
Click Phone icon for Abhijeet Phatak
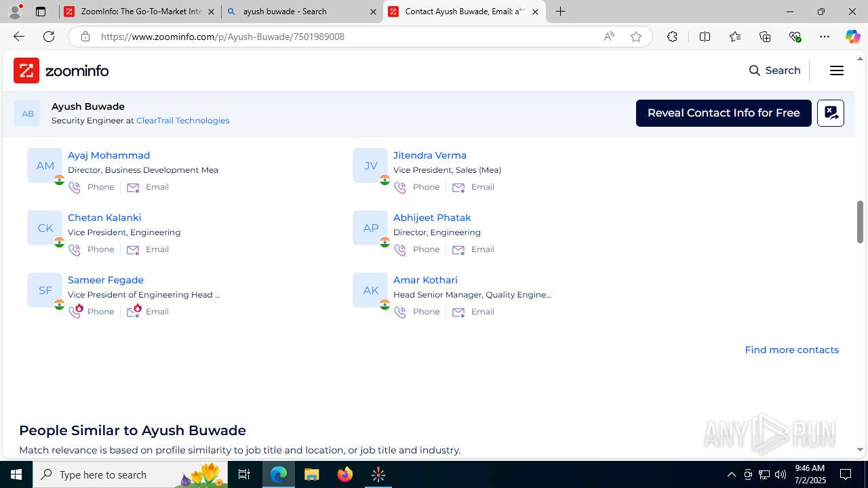400,249
